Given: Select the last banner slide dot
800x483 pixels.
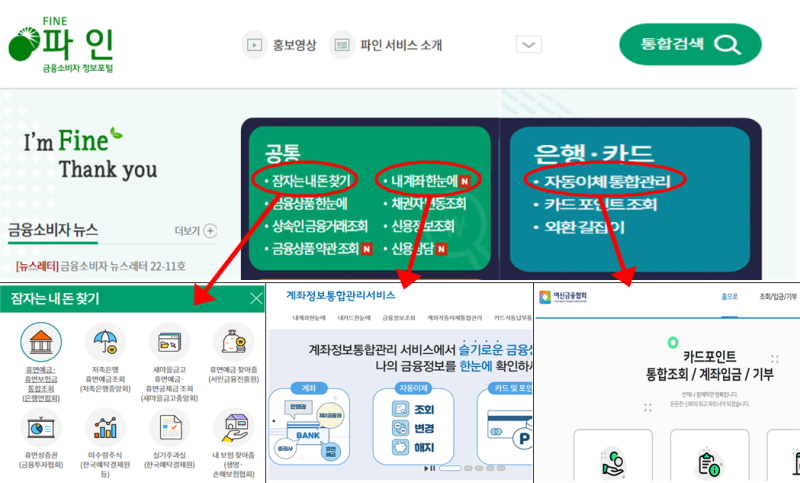Looking at the screenshot, I should pyautogui.click(x=502, y=468).
